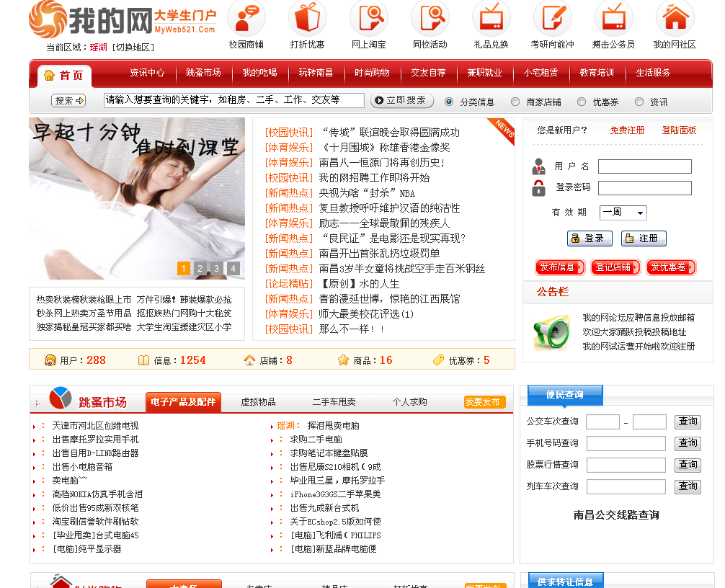Focus the 列车车次查询 input field

[x=626, y=486]
